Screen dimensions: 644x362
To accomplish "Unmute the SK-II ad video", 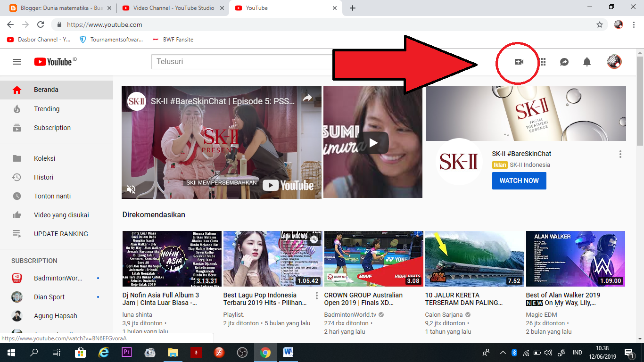I will pos(132,189).
